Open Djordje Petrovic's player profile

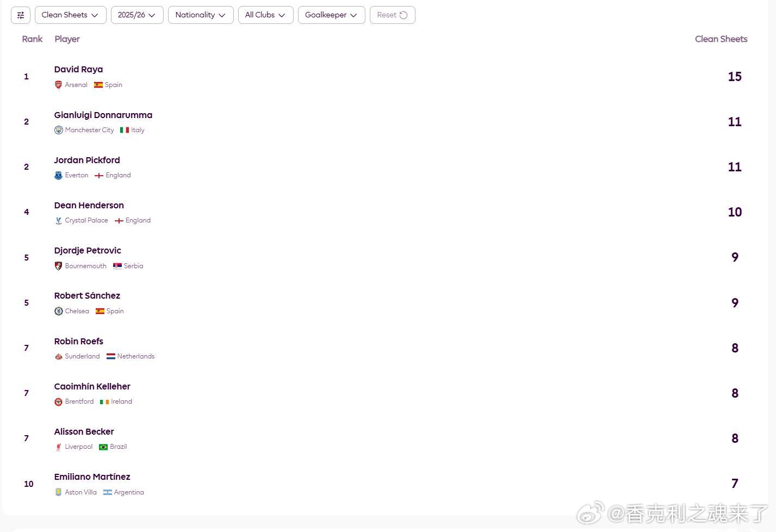click(88, 251)
